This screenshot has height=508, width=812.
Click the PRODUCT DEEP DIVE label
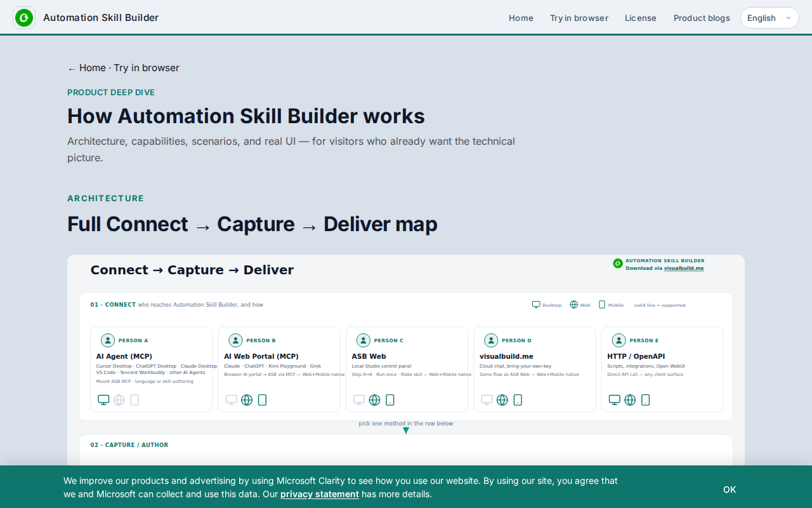(111, 92)
